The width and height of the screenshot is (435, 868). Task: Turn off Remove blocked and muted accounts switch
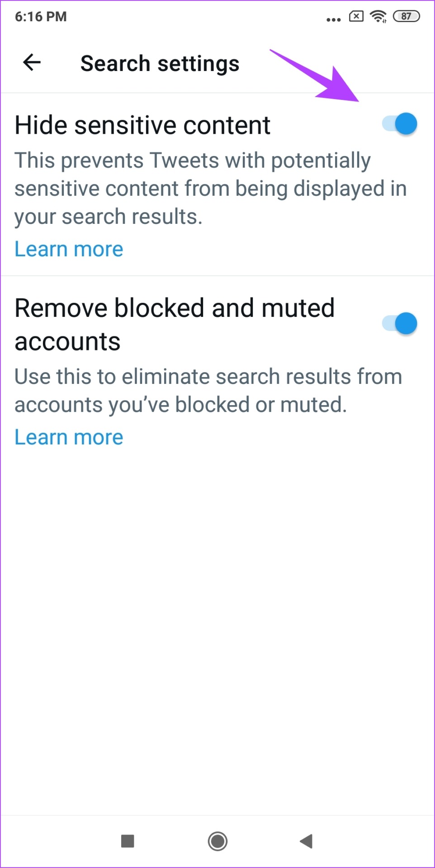[400, 324]
